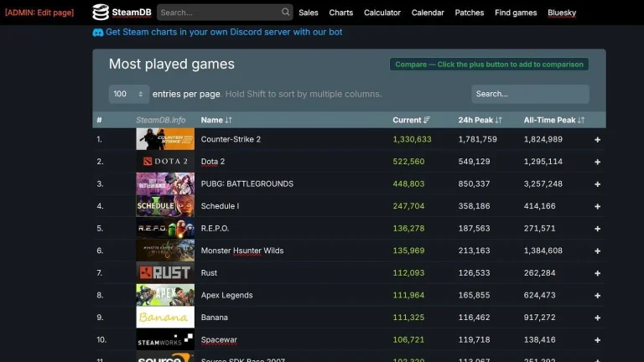Focus the table filter Search field
The image size is (644, 362).
[x=530, y=94]
